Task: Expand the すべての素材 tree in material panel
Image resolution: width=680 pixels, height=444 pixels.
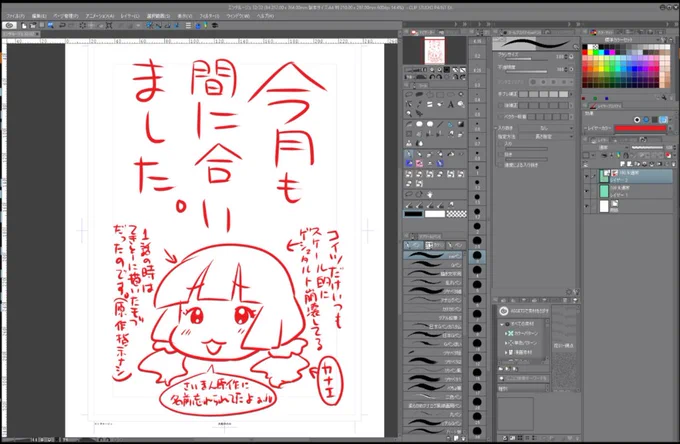Action: coord(503,324)
